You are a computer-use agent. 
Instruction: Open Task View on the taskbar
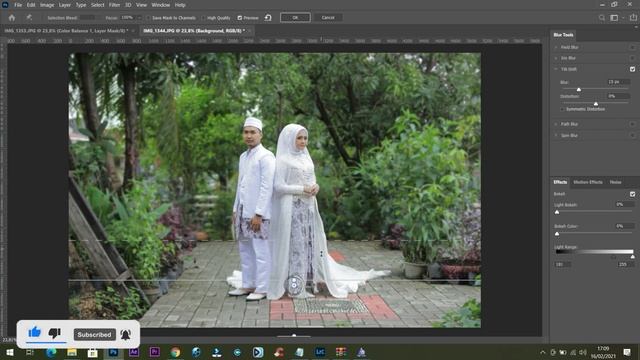pyautogui.click(x=30, y=352)
